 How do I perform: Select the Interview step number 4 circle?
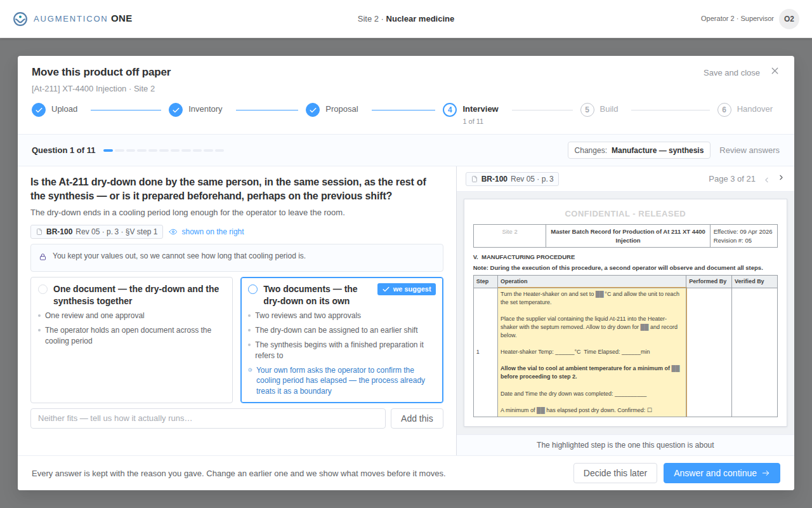tap(450, 110)
